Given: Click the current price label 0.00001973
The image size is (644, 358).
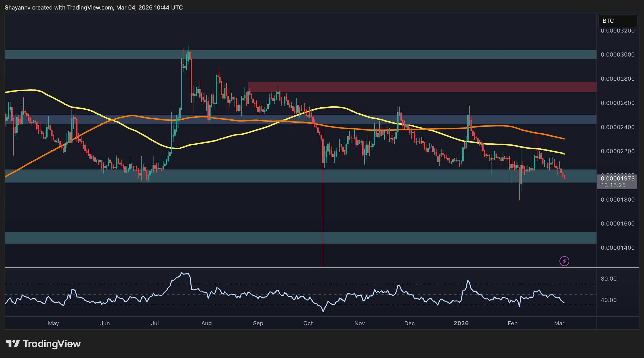Looking at the screenshot, I should click(x=617, y=178).
